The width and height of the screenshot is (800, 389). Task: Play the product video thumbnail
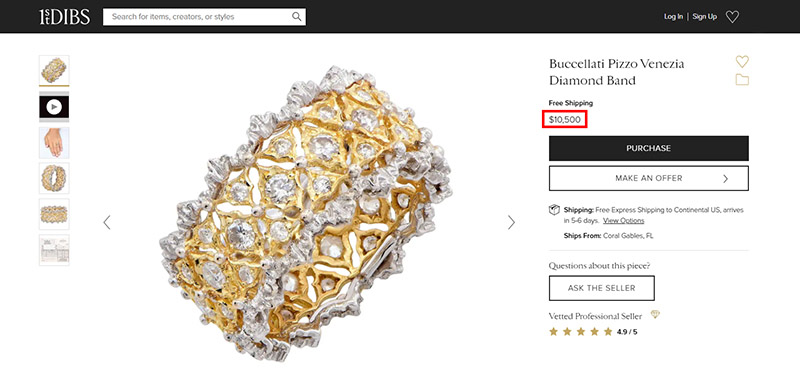[x=54, y=107]
